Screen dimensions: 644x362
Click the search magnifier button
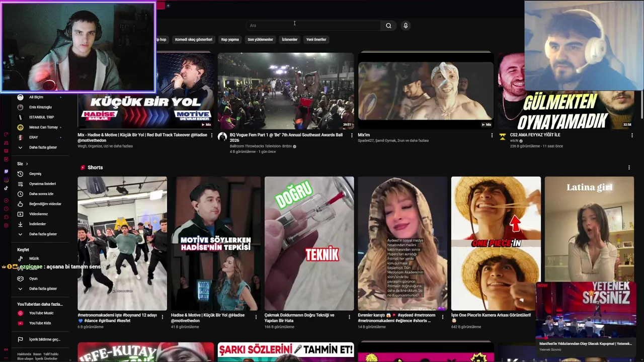pyautogui.click(x=388, y=26)
